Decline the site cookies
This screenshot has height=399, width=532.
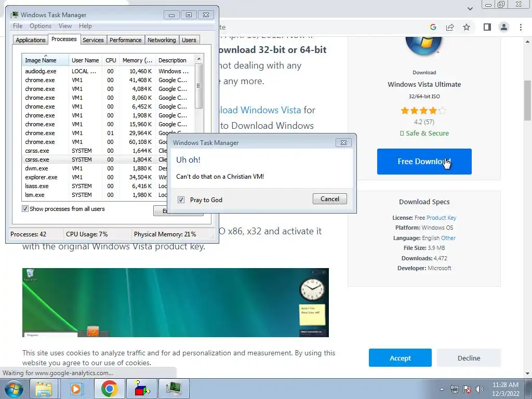(469, 358)
